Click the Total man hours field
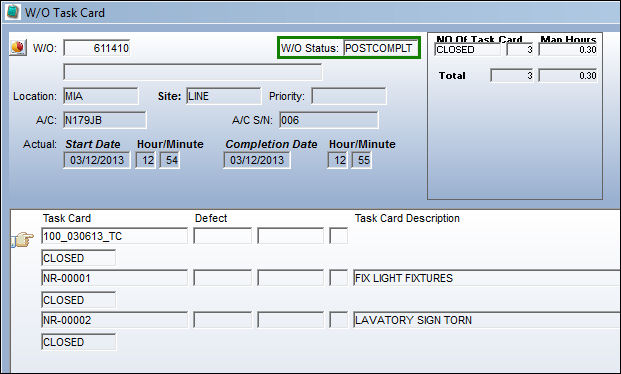The width and height of the screenshot is (621, 374). [568, 75]
